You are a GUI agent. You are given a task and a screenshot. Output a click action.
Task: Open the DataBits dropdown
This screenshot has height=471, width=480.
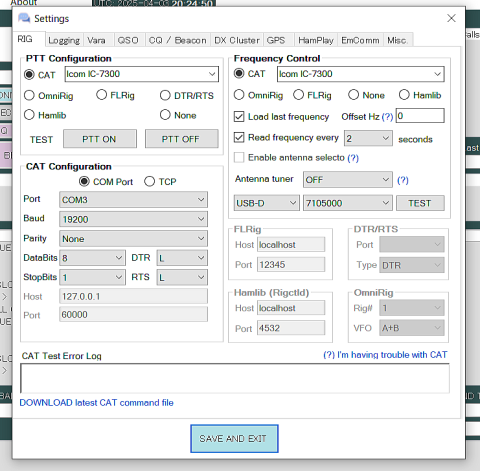pos(92,258)
